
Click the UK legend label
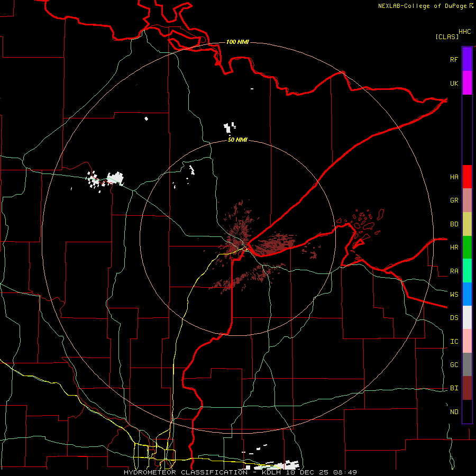coord(454,83)
